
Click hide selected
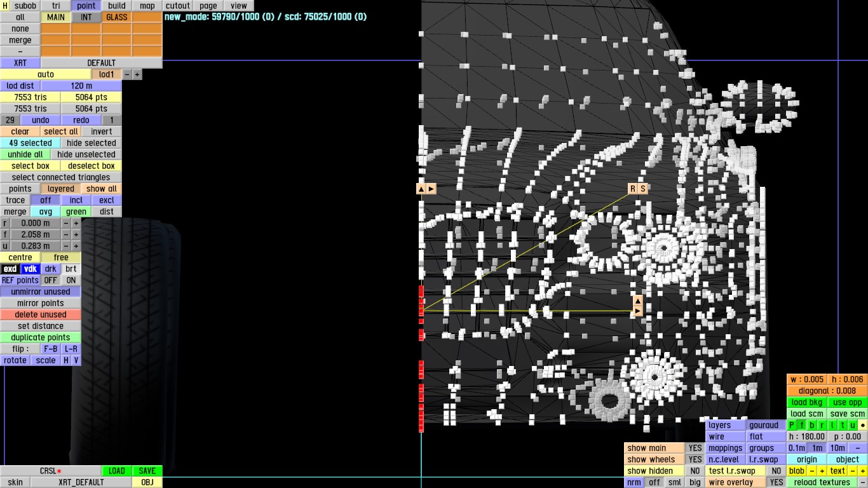[92, 143]
